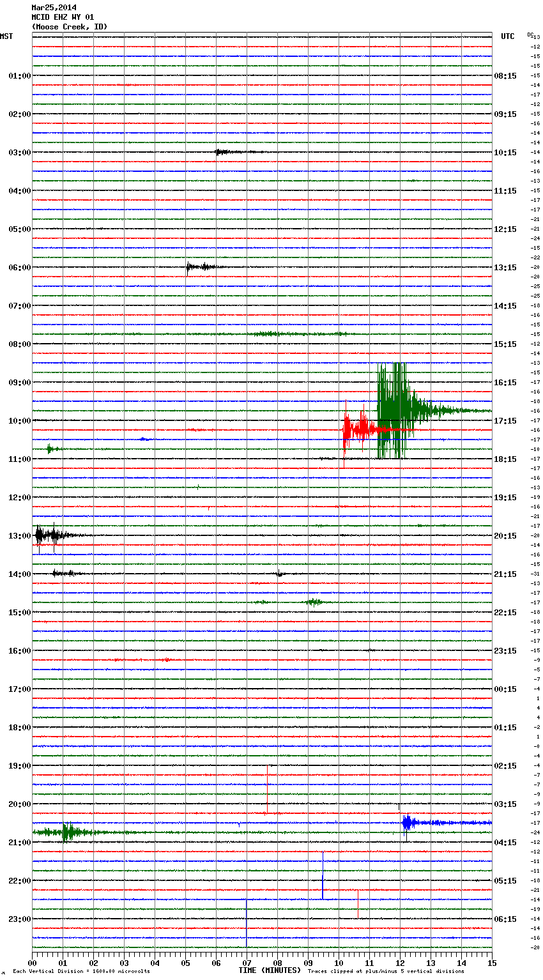Click the 20:00 MST time label
The image size is (543, 980).
click(19, 804)
